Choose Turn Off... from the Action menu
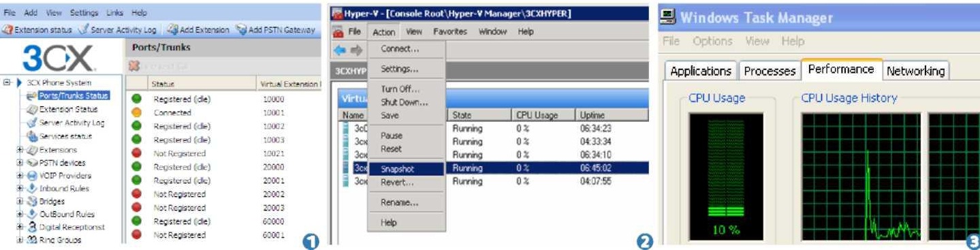Screen dimensions: 980x250 407,89
